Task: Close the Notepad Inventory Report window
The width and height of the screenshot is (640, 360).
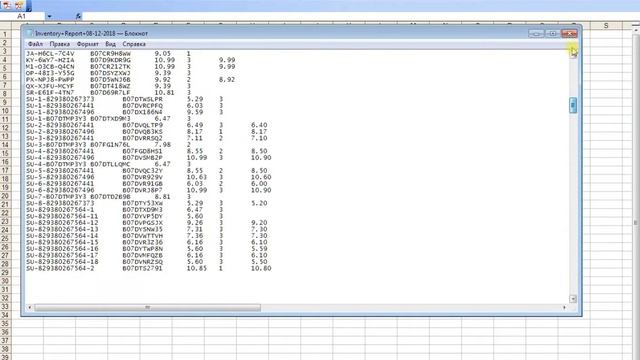Action: (569, 33)
